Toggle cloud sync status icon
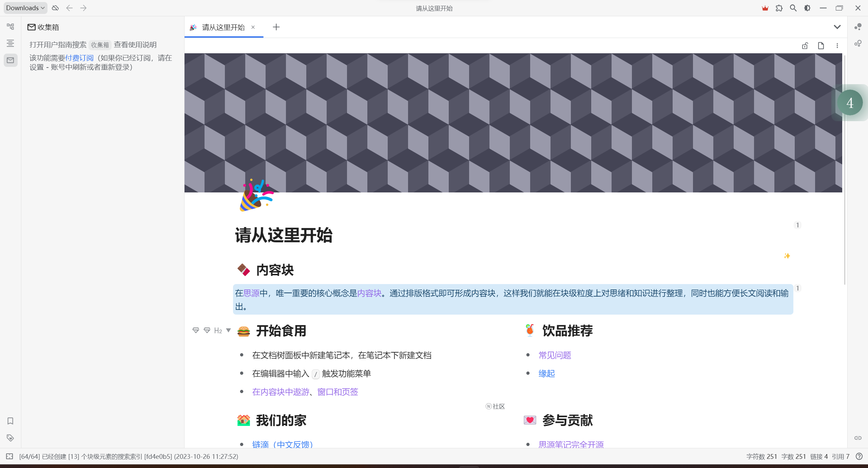Viewport: 868px width, 468px height. [55, 8]
